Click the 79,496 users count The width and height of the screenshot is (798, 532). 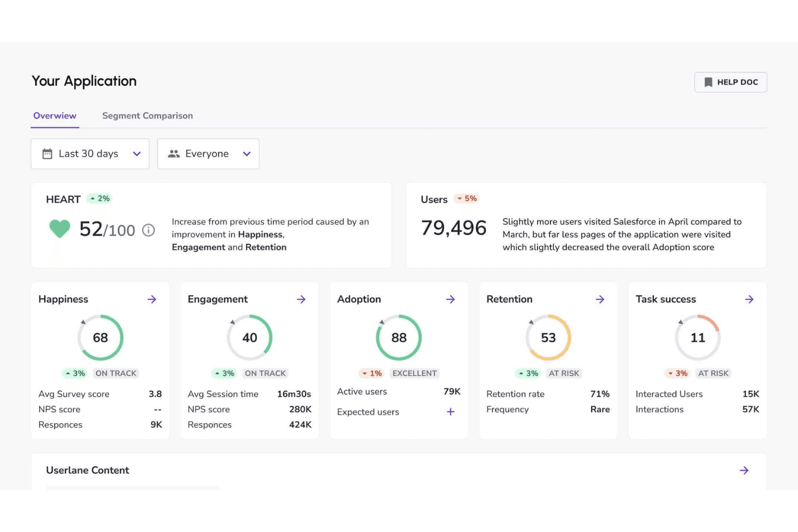point(454,228)
